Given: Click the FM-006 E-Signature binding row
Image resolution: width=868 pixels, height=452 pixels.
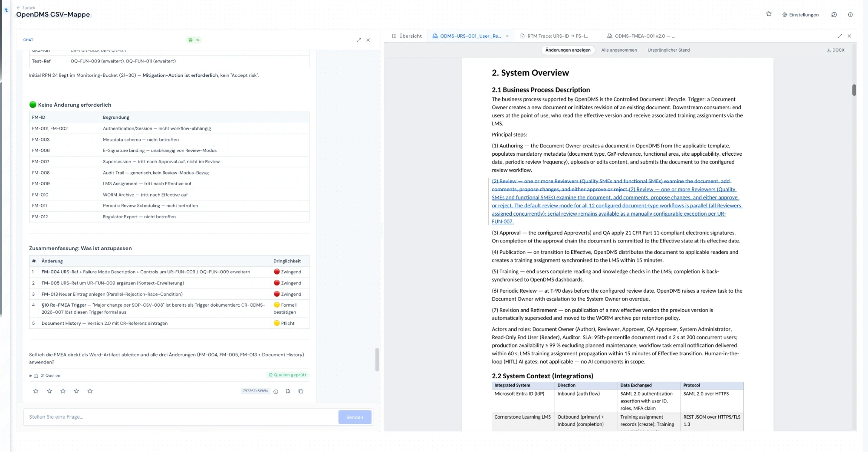Looking at the screenshot, I should (169, 151).
